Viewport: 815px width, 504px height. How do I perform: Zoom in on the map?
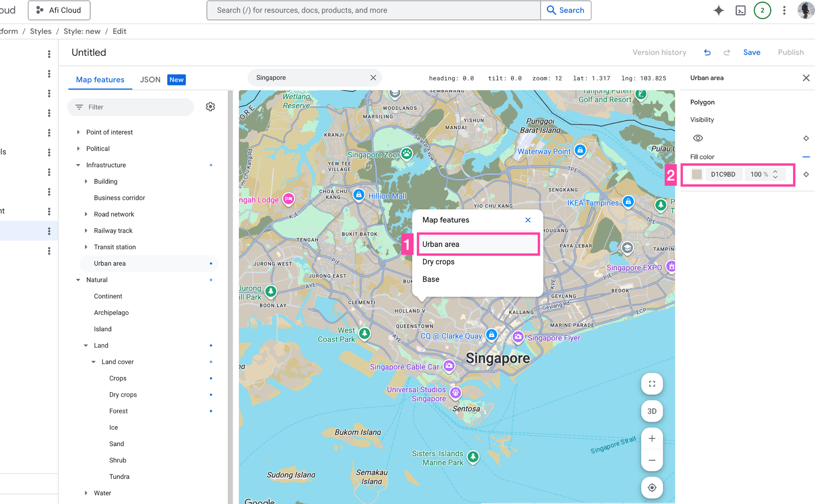[652, 438]
